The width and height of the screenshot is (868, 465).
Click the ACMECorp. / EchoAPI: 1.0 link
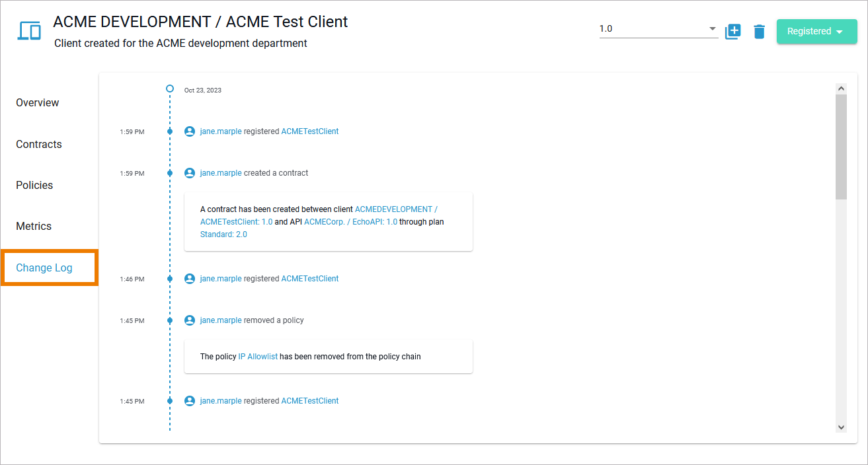coord(350,222)
